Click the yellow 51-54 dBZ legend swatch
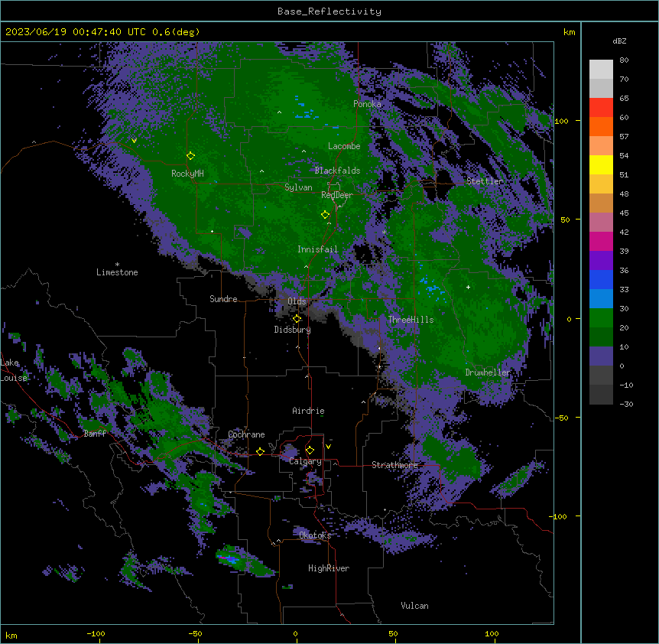659x644 pixels. [x=601, y=164]
